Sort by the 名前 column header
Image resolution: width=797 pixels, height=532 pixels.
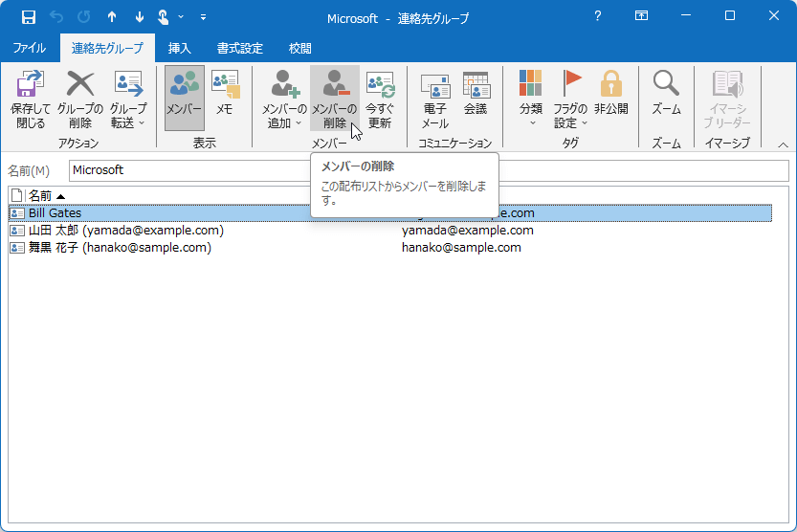46,195
